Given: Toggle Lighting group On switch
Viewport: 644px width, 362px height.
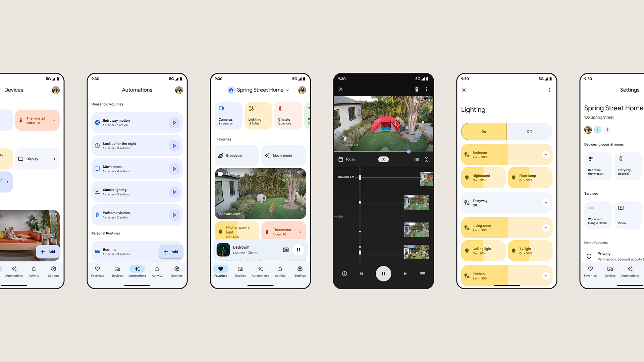Looking at the screenshot, I should (484, 131).
